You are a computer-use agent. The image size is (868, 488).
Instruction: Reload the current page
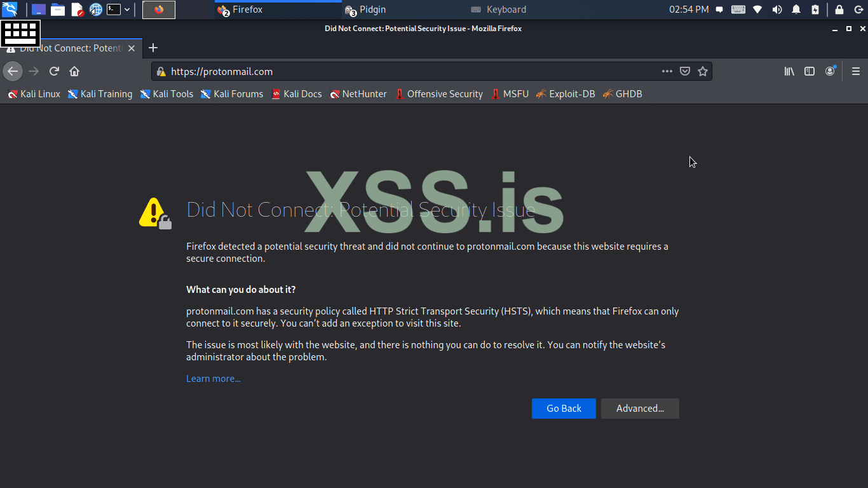tap(54, 71)
